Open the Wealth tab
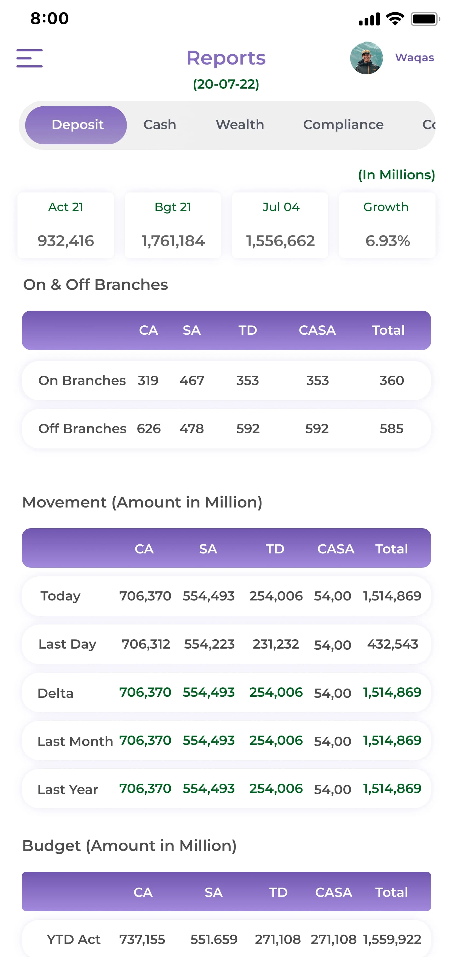The image size is (453, 980). click(240, 125)
